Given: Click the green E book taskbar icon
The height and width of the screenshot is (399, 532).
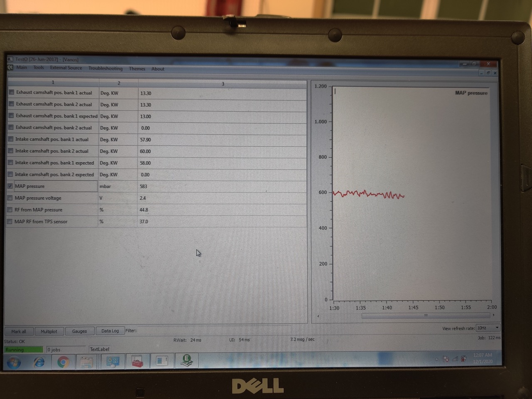Looking at the screenshot, I should click(187, 360).
